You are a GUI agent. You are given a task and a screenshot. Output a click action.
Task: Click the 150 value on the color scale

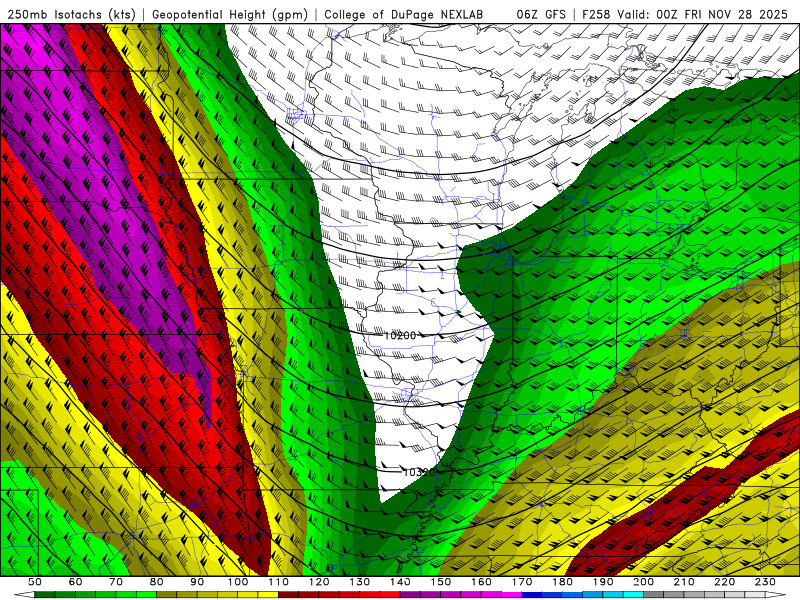click(x=441, y=582)
